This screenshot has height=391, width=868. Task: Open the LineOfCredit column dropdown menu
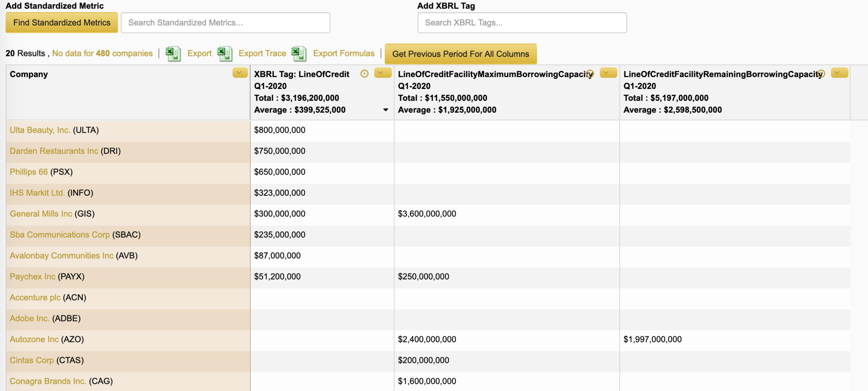click(382, 73)
